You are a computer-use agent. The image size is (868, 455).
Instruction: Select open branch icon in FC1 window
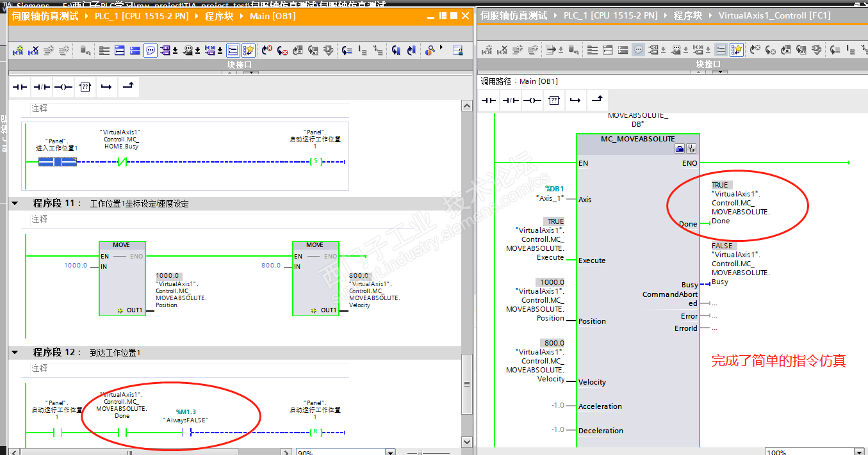coord(576,100)
